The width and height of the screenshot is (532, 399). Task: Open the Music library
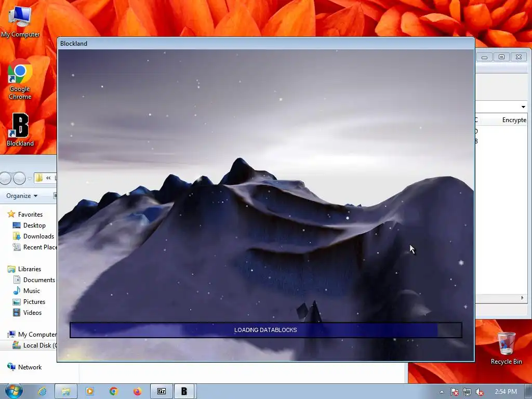point(32,291)
